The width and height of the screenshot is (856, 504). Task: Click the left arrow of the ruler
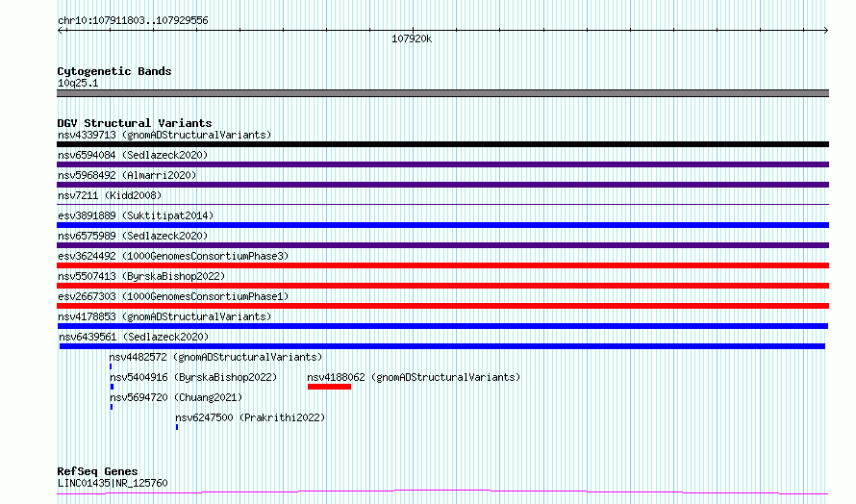point(61,31)
